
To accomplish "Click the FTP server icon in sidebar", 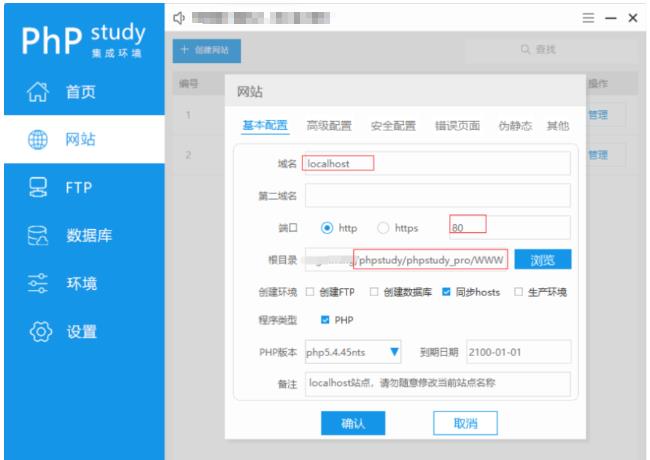I will [x=38, y=187].
